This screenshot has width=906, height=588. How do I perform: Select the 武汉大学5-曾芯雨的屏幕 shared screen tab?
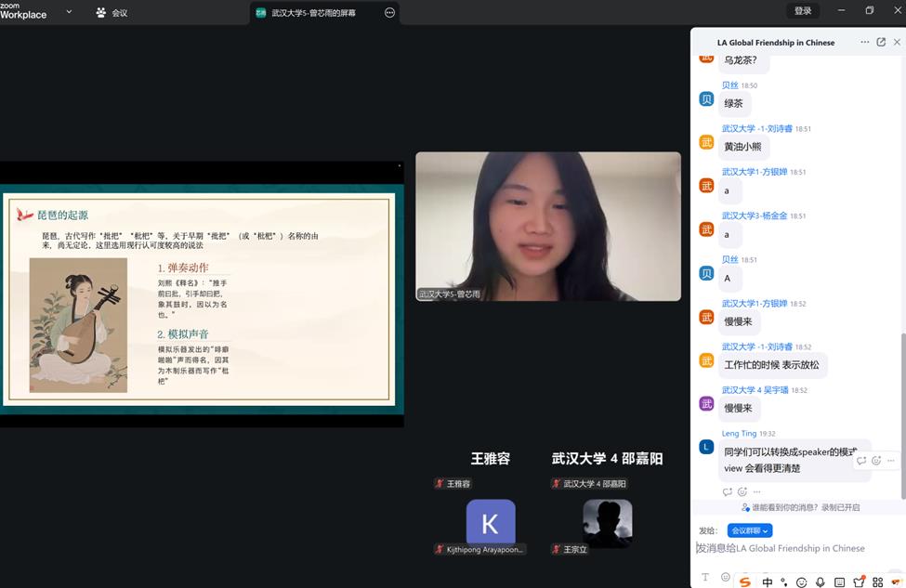312,13
